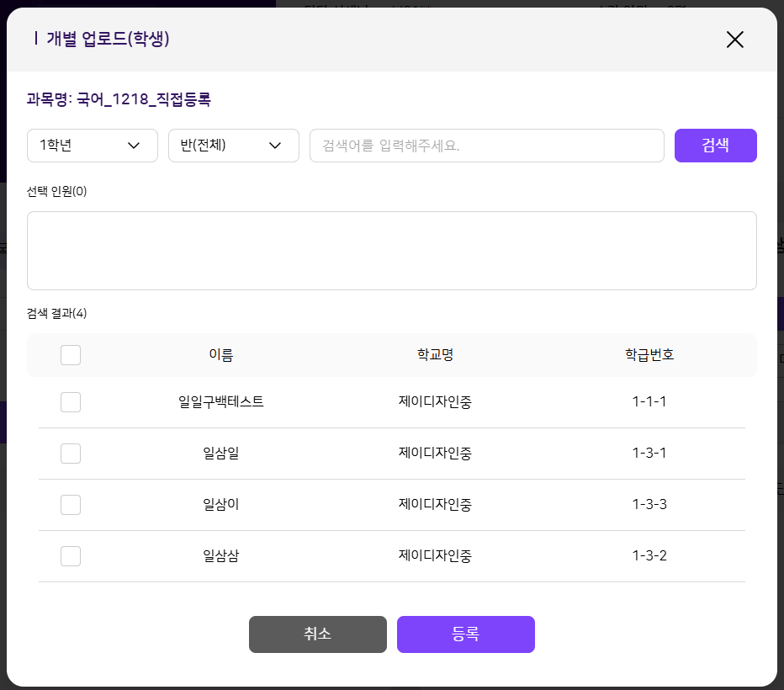Click the 학교명 column header
This screenshot has height=690, width=784.
[435, 355]
